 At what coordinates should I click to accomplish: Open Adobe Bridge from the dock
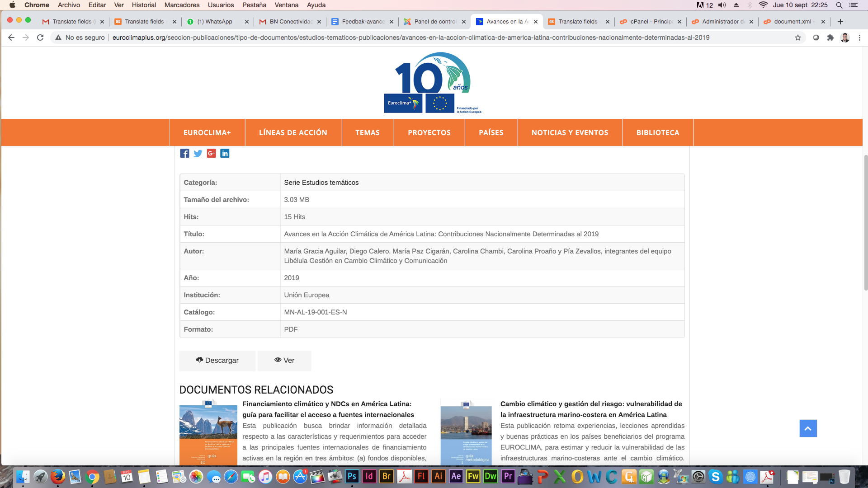pyautogui.click(x=387, y=476)
